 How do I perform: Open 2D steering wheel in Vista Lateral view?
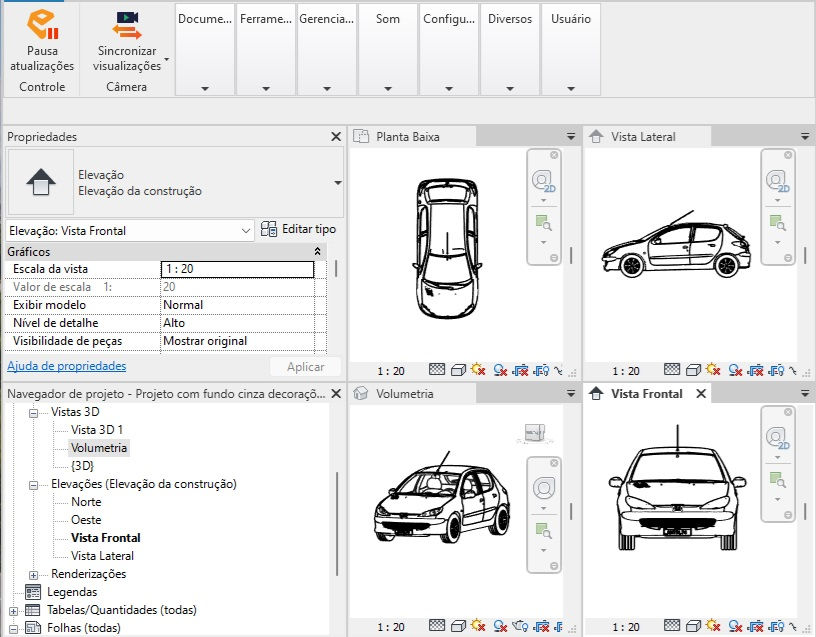coord(777,181)
